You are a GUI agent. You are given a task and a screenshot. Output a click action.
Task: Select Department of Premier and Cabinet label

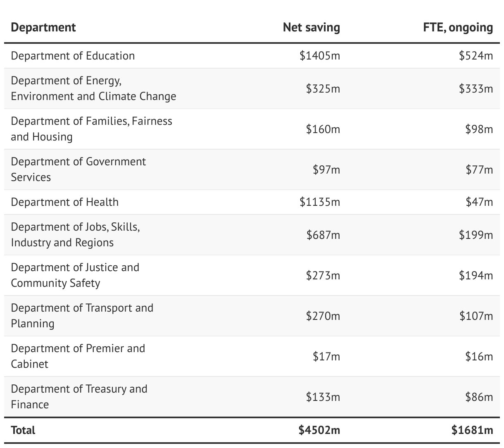click(x=78, y=356)
